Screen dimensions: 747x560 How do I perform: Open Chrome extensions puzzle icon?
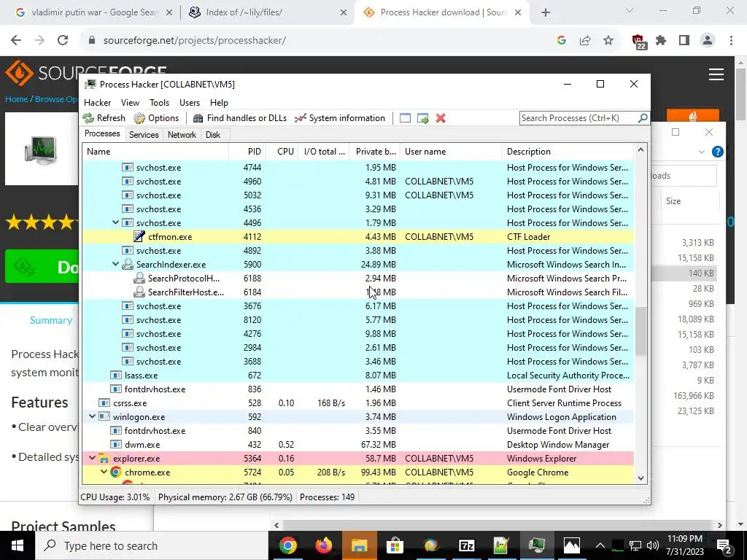661,41
